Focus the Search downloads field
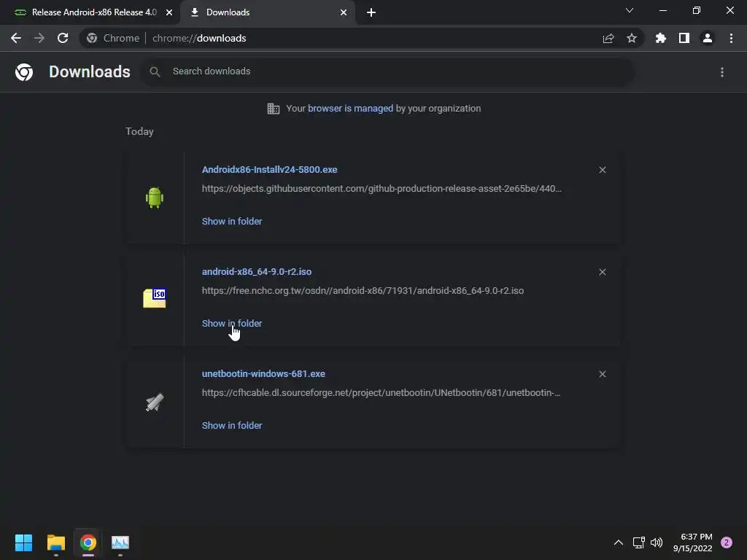Image resolution: width=747 pixels, height=560 pixels. tap(387, 72)
